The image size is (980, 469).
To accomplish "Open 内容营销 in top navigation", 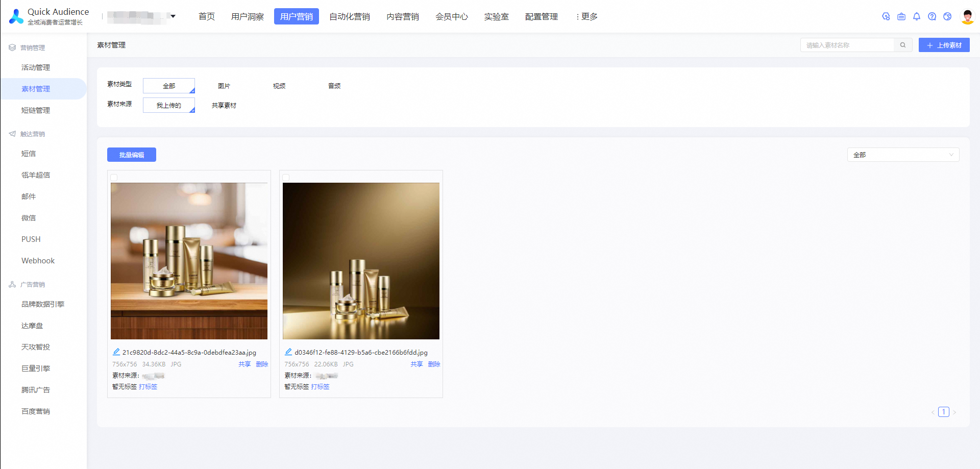I will (x=403, y=16).
